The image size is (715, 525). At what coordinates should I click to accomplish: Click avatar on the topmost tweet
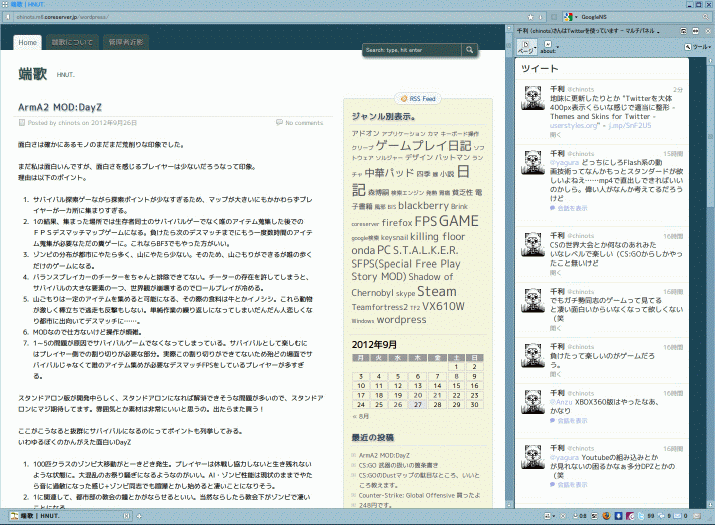pyautogui.click(x=533, y=98)
